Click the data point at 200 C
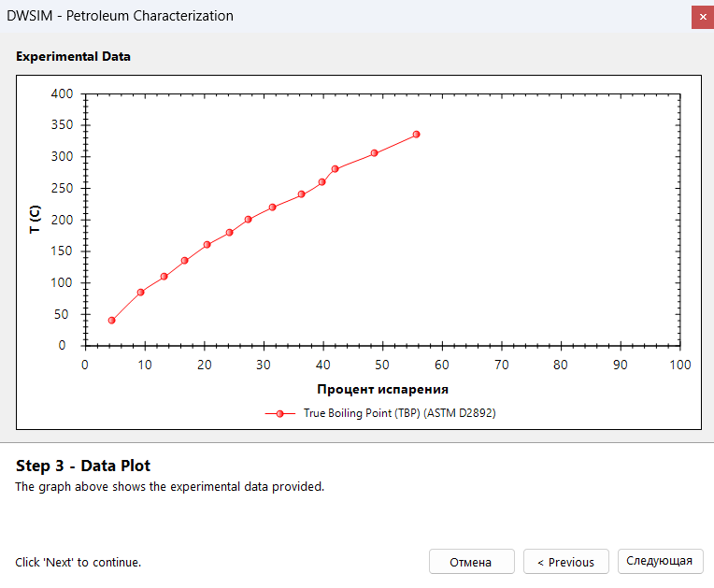 click(x=249, y=220)
